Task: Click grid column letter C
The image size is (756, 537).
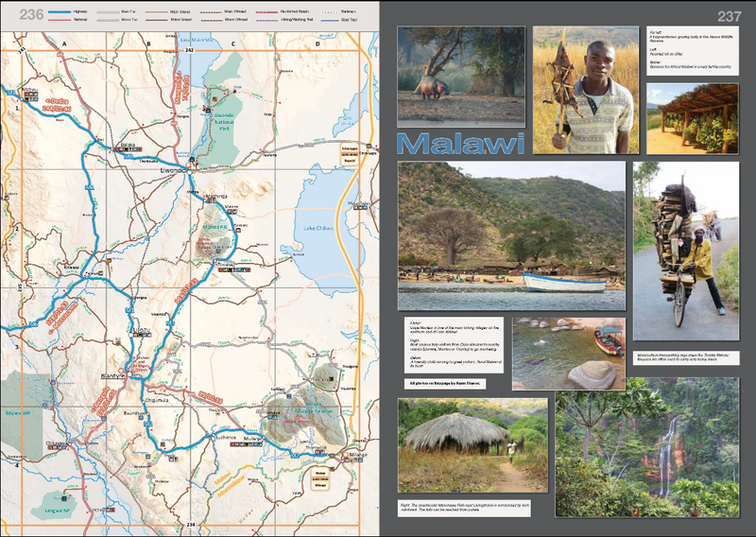Action: [232, 43]
